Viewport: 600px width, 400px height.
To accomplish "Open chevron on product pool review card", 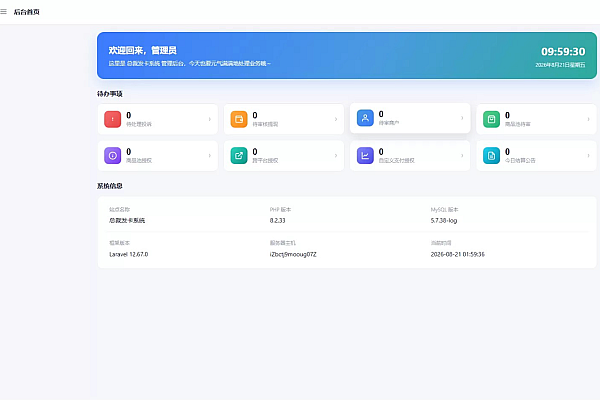I will click(589, 119).
